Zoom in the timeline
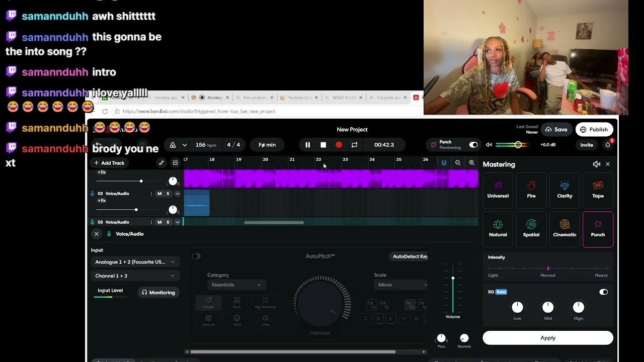Screen dimensions: 644x362 point(471,163)
